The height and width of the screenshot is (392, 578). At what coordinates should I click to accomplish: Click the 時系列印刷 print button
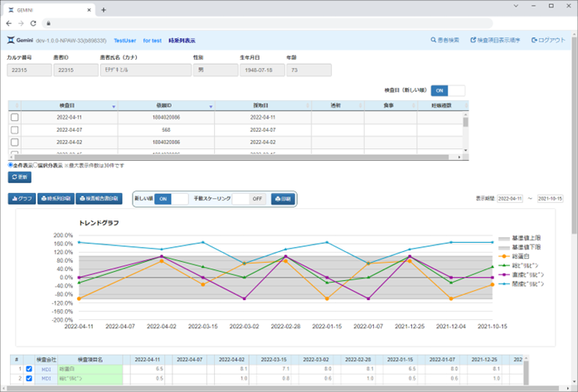click(x=56, y=199)
